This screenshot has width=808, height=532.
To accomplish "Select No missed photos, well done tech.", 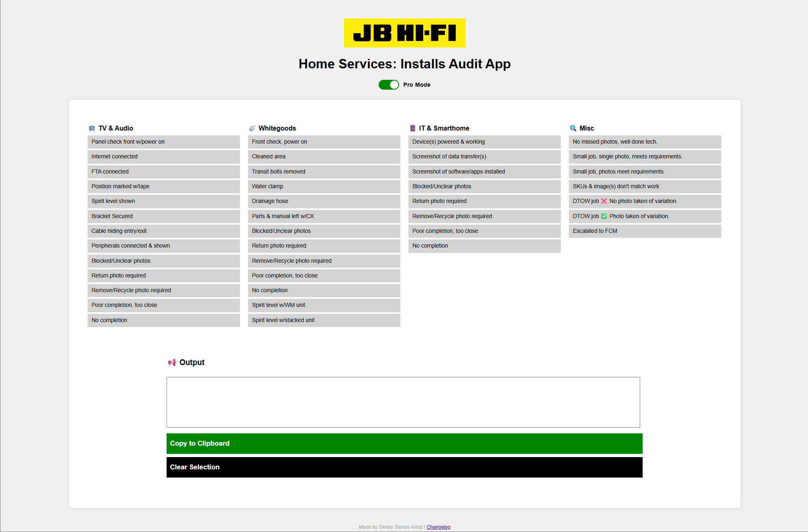I will 645,142.
